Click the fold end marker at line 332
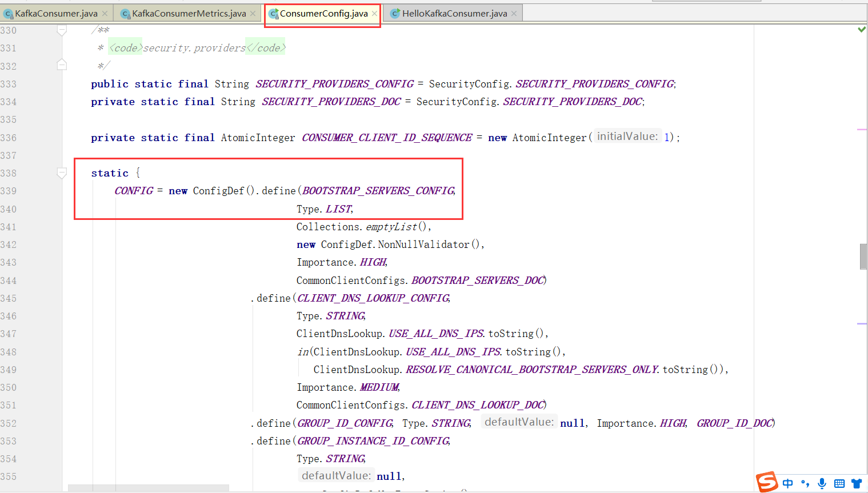868x493 pixels. (x=62, y=65)
